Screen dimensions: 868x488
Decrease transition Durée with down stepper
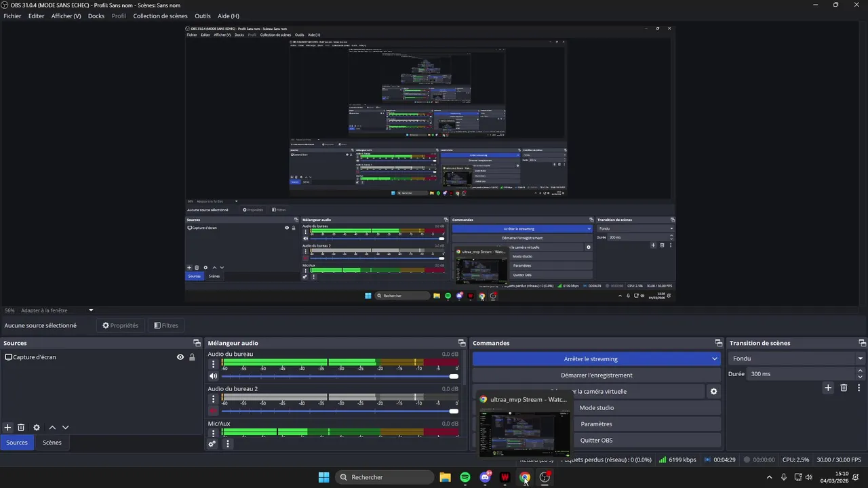[x=861, y=377]
